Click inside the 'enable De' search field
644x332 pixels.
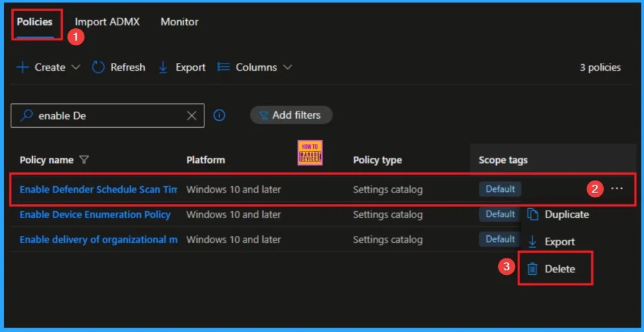click(x=108, y=116)
